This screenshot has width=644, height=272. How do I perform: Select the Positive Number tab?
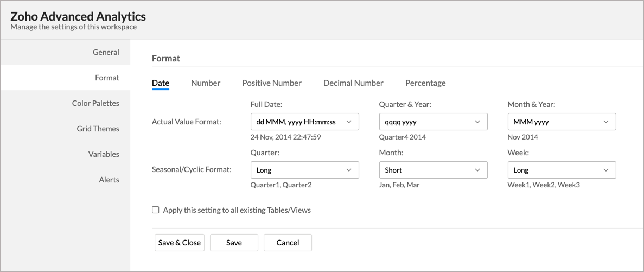tap(272, 83)
